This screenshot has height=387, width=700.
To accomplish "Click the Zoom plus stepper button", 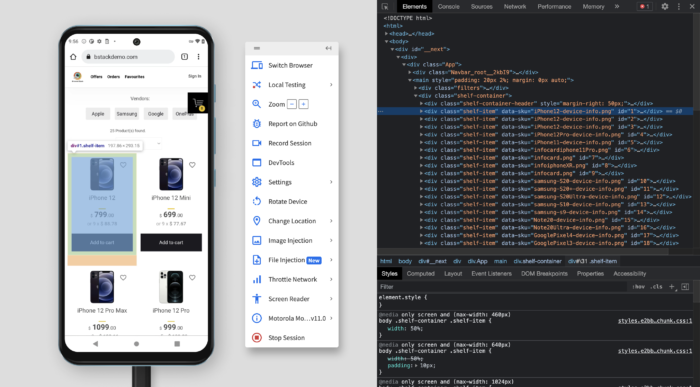I will pyautogui.click(x=304, y=104).
